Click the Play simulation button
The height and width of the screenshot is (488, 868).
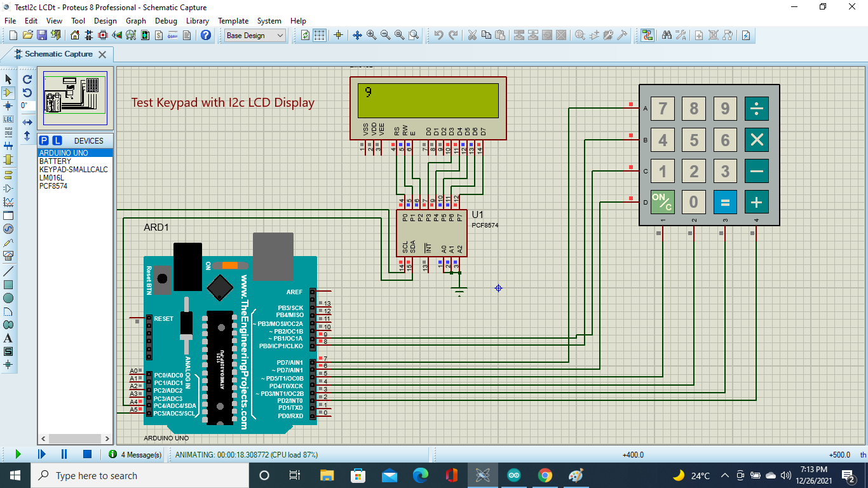click(x=18, y=454)
